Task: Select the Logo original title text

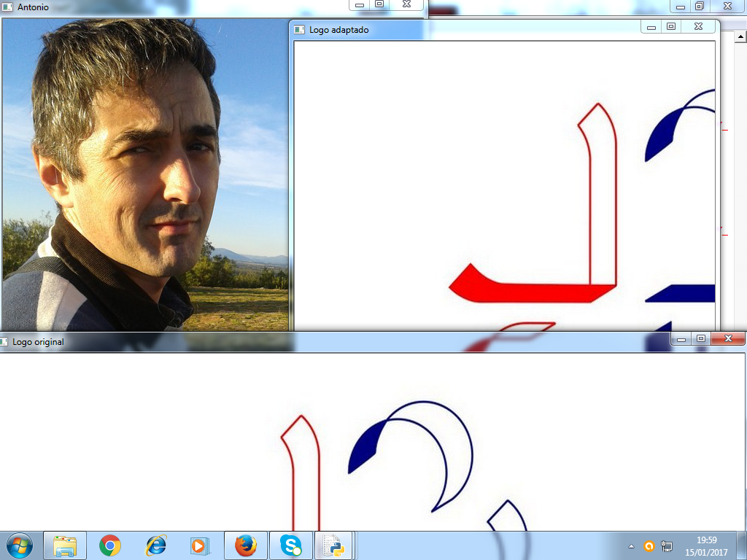Action: 38,342
